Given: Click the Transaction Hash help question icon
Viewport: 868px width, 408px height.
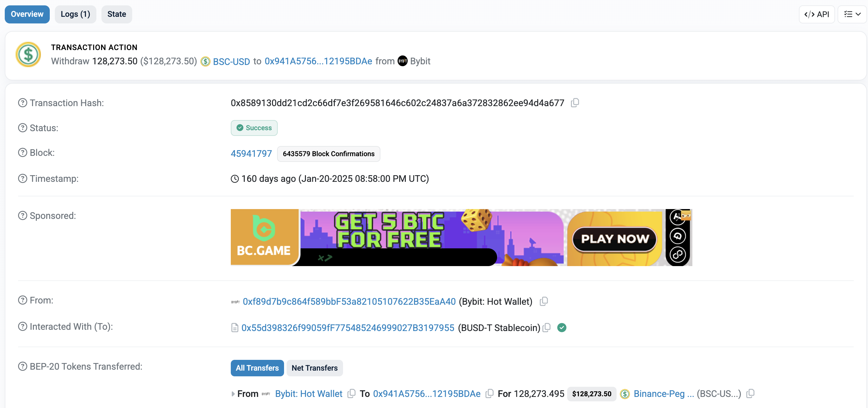Looking at the screenshot, I should [x=23, y=103].
